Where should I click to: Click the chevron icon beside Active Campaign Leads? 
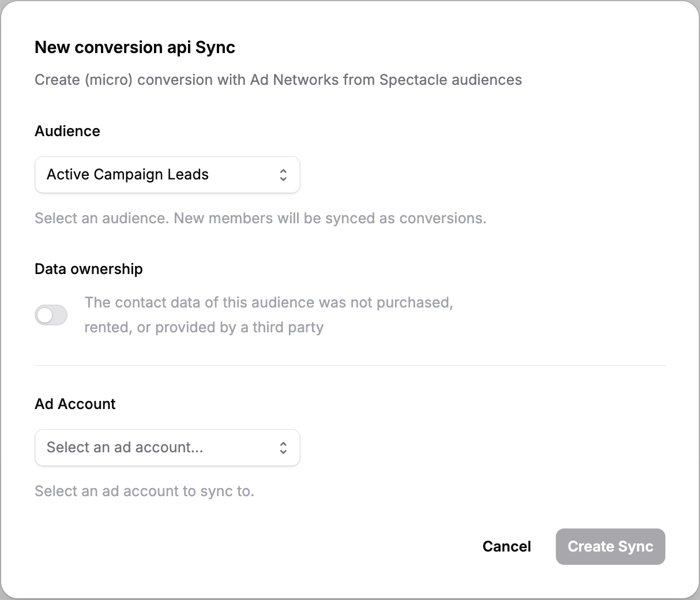pyautogui.click(x=283, y=175)
